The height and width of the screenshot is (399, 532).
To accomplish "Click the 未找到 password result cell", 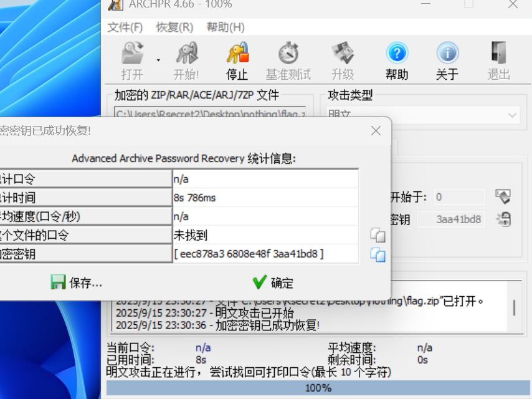I will click(x=265, y=235).
